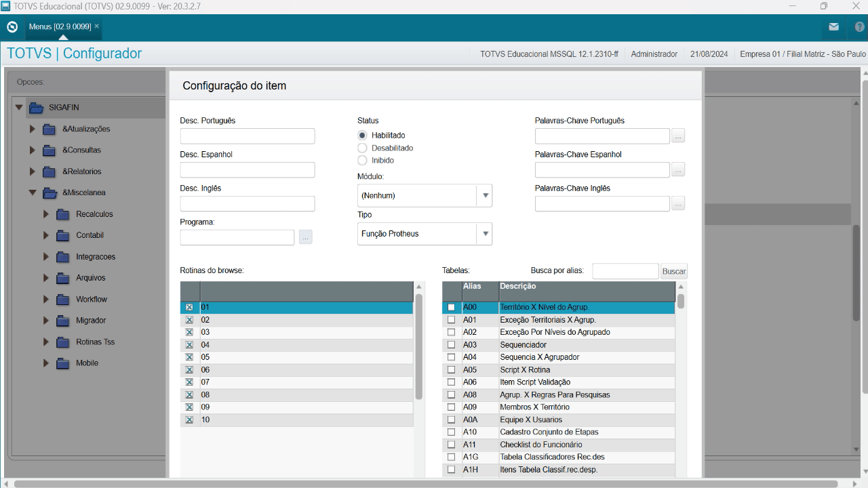Open lookup button next to Programa field
Image resolution: width=868 pixels, height=488 pixels.
point(306,237)
